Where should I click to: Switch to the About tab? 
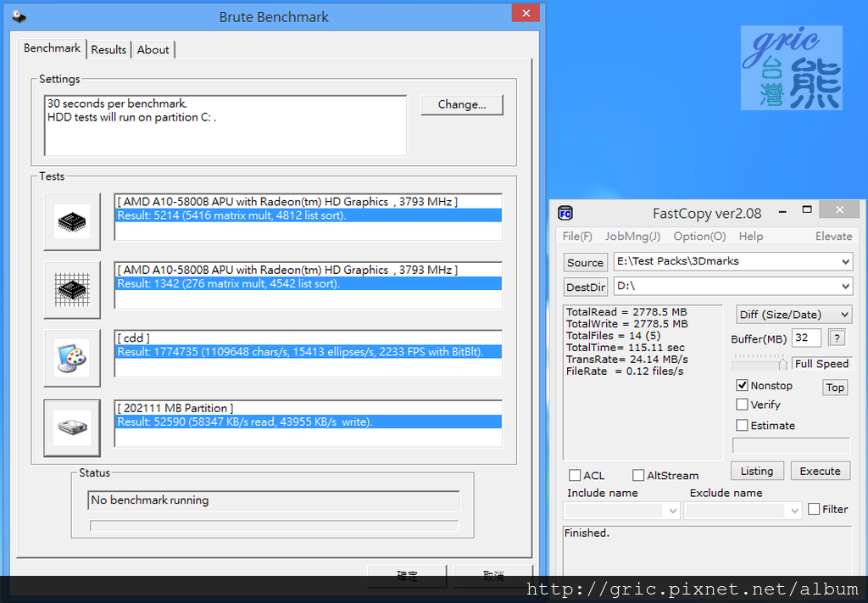point(153,50)
